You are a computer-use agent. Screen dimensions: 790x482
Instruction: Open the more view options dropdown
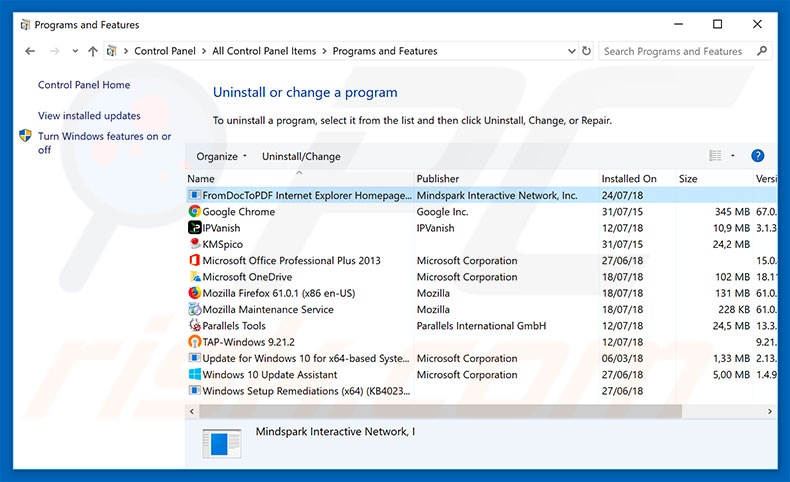pyautogui.click(x=733, y=156)
